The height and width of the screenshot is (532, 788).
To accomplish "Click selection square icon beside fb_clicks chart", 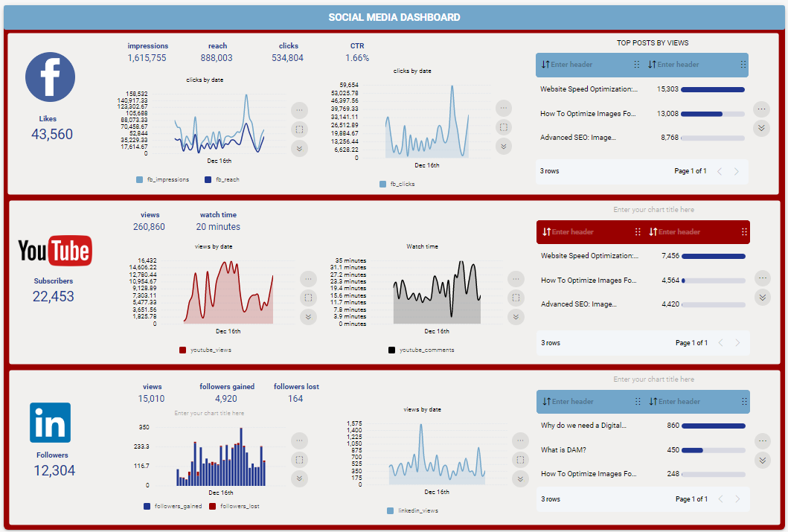I will coord(504,127).
